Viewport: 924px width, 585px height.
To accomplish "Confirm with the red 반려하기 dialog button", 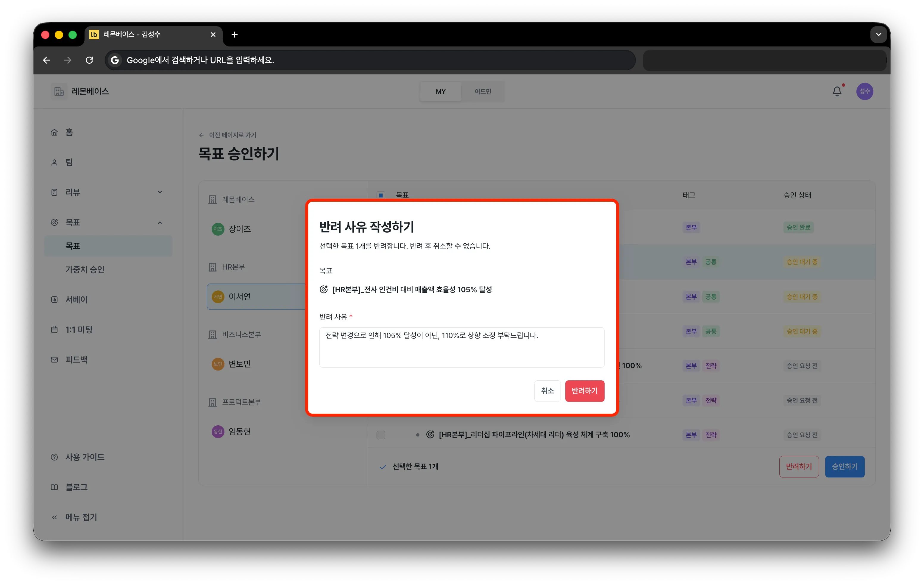I will point(584,391).
